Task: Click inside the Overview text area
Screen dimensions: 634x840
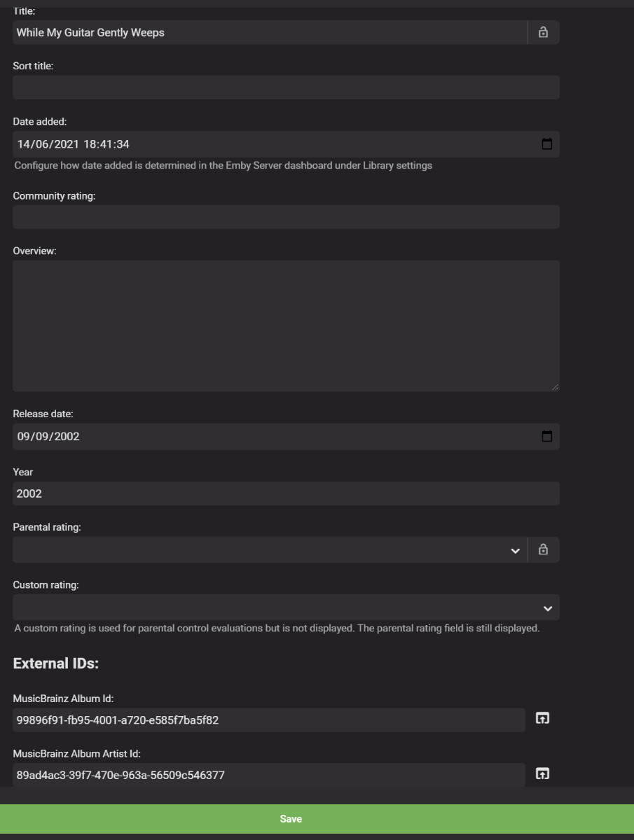Action: click(286, 325)
